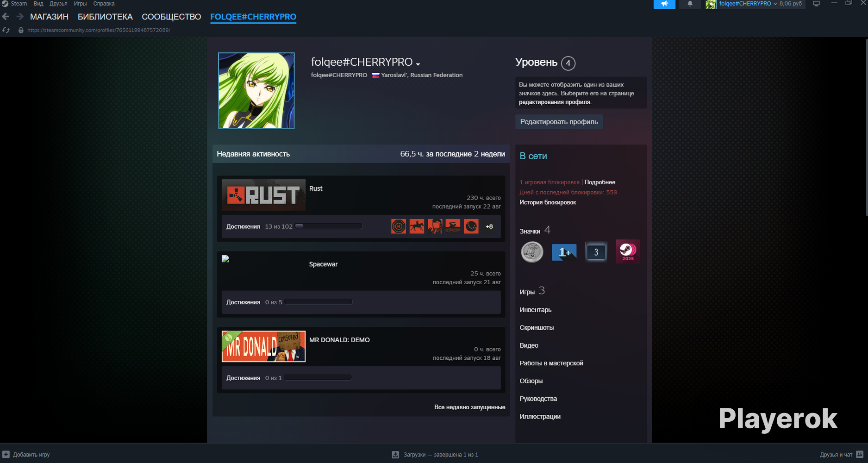Click the forward navigation arrow
Image resolution: width=868 pixels, height=463 pixels.
point(20,17)
